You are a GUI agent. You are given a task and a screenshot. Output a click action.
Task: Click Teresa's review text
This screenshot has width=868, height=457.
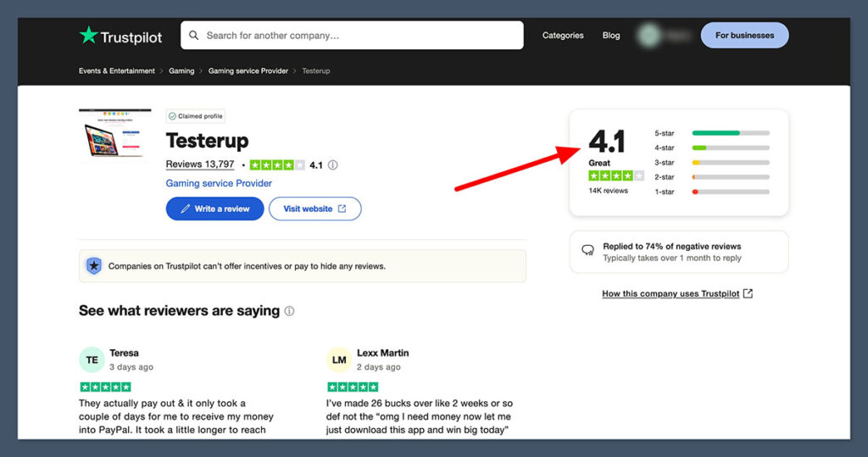[x=176, y=416]
